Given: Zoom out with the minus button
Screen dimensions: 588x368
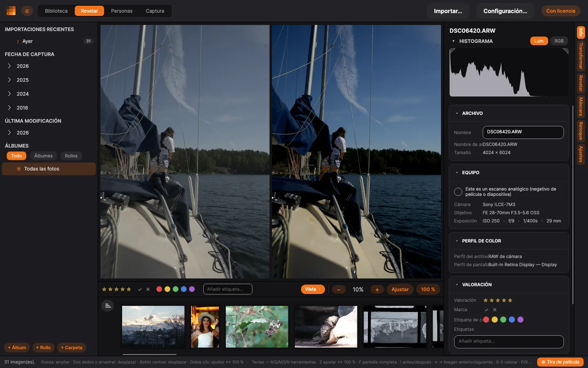Looking at the screenshot, I should [x=339, y=289].
